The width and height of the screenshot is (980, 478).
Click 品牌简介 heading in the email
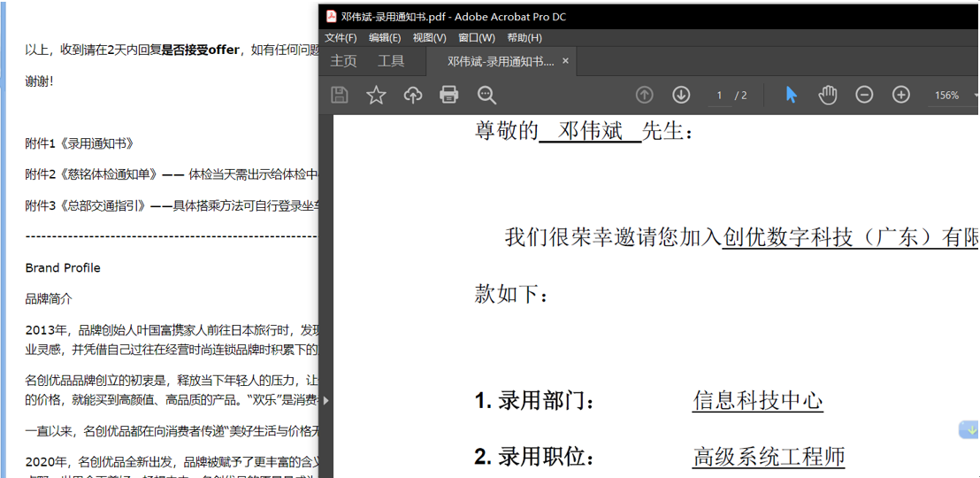coord(49,299)
